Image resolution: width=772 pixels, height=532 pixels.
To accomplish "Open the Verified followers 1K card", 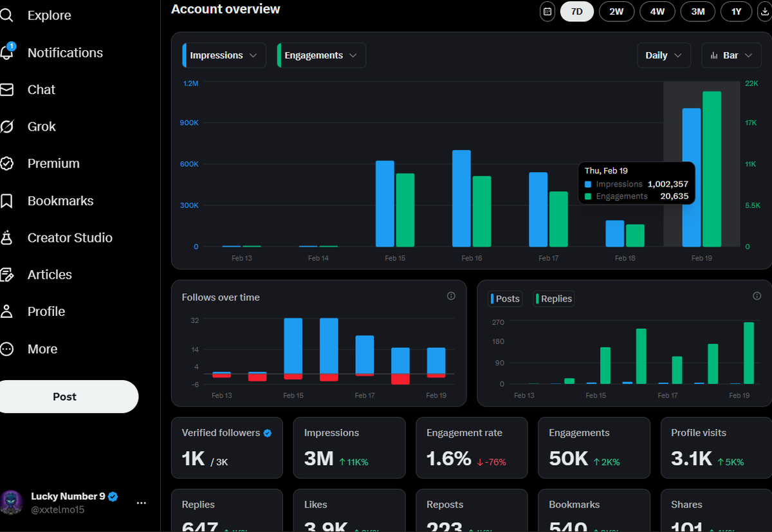I will point(227,448).
